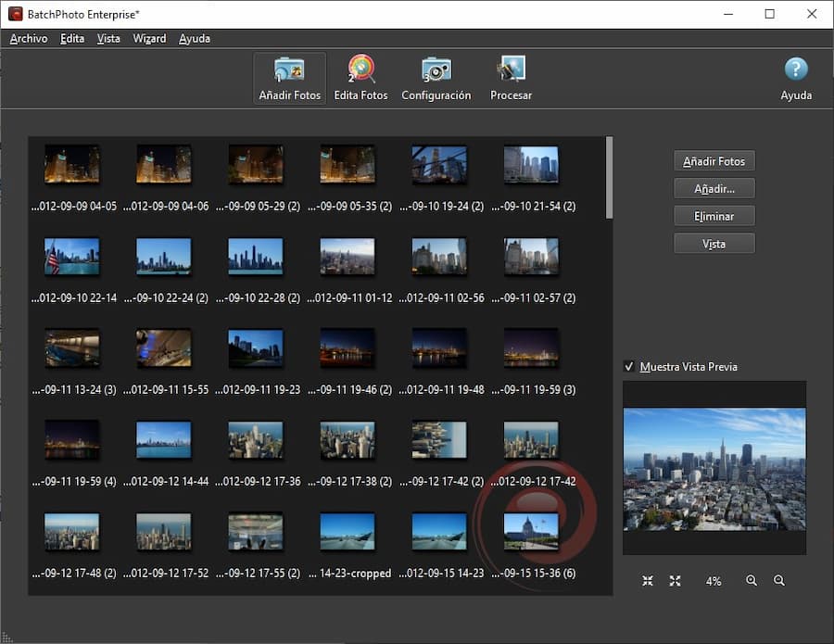The width and height of the screenshot is (834, 644).
Task: Click the Añadir Fotos side panel button
Action: point(714,161)
